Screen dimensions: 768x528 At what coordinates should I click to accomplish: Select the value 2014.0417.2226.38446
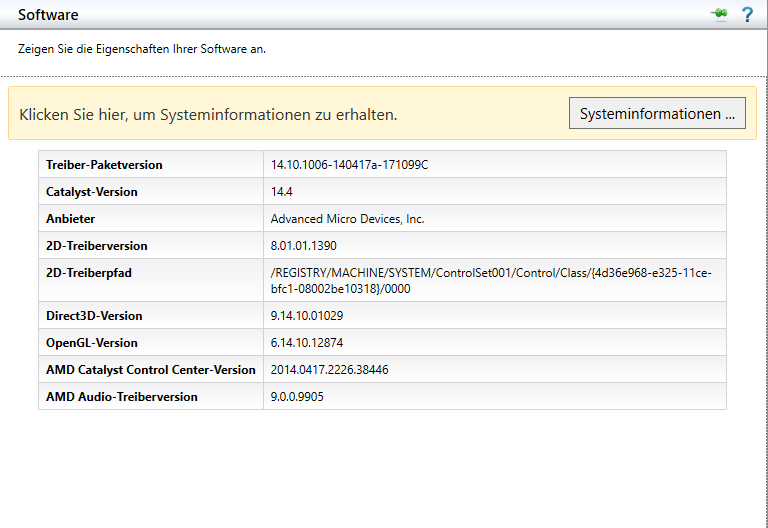tap(330, 369)
